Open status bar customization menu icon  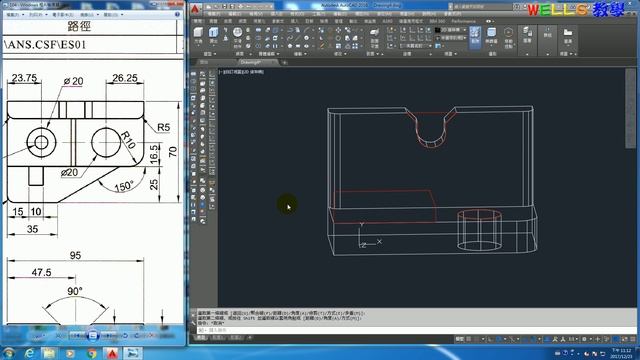pyautogui.click(x=632, y=339)
